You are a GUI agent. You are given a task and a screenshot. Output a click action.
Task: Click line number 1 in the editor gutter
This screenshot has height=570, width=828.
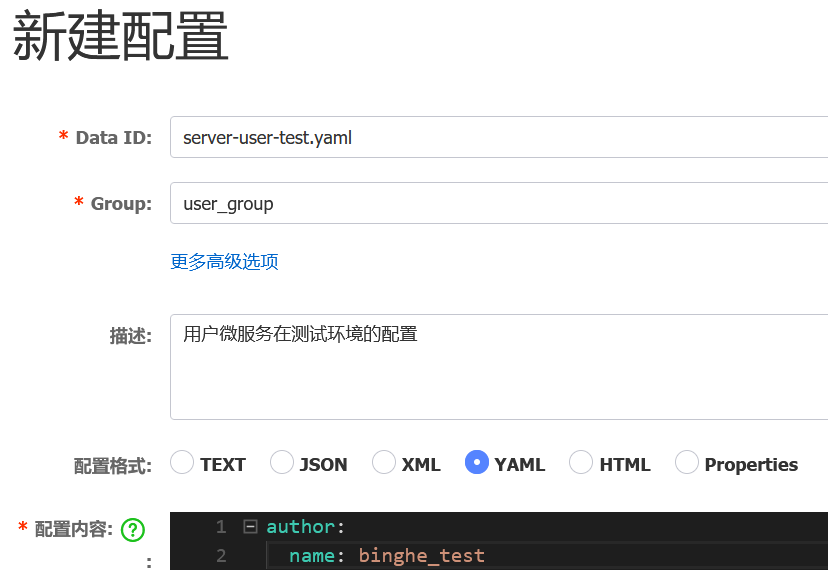tap(221, 527)
